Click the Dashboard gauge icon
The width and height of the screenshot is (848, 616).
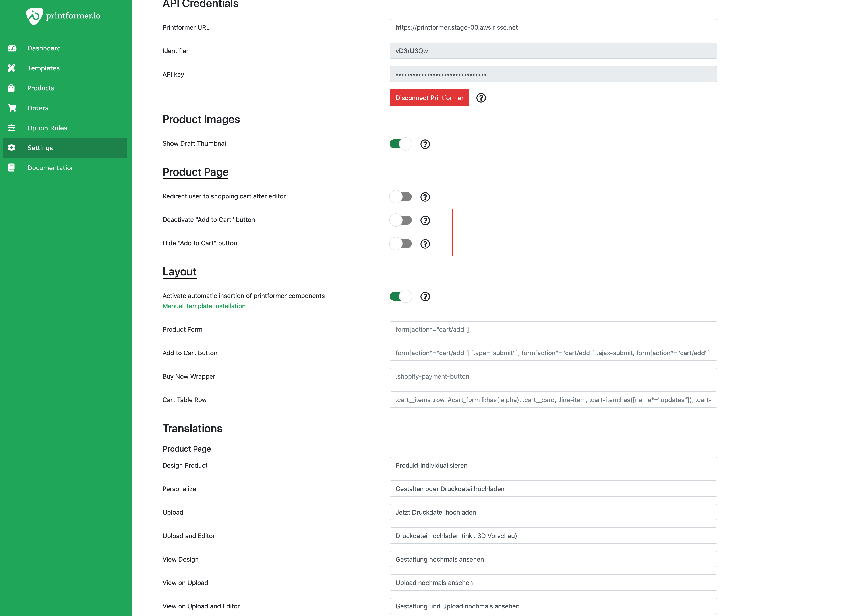[x=12, y=48]
